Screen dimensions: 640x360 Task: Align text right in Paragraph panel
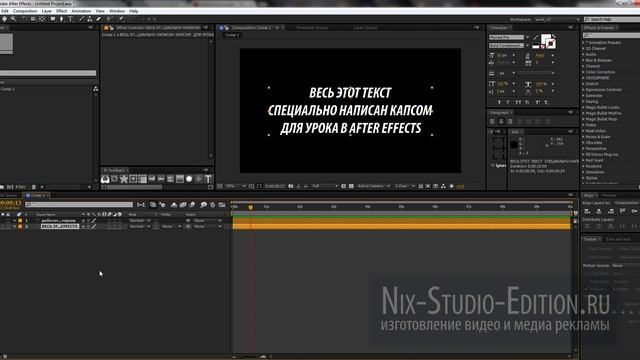tap(510, 121)
